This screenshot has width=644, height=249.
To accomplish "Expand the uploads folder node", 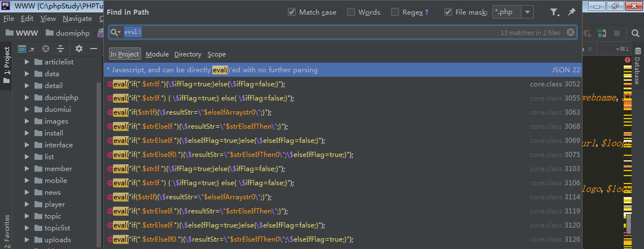I will click(x=27, y=239).
